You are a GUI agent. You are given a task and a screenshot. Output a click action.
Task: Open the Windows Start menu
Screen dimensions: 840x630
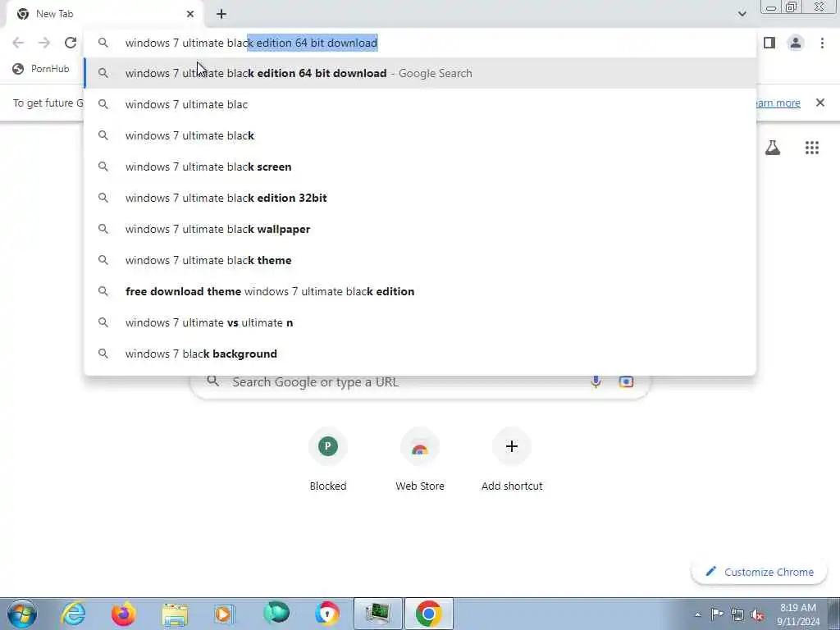(22, 614)
